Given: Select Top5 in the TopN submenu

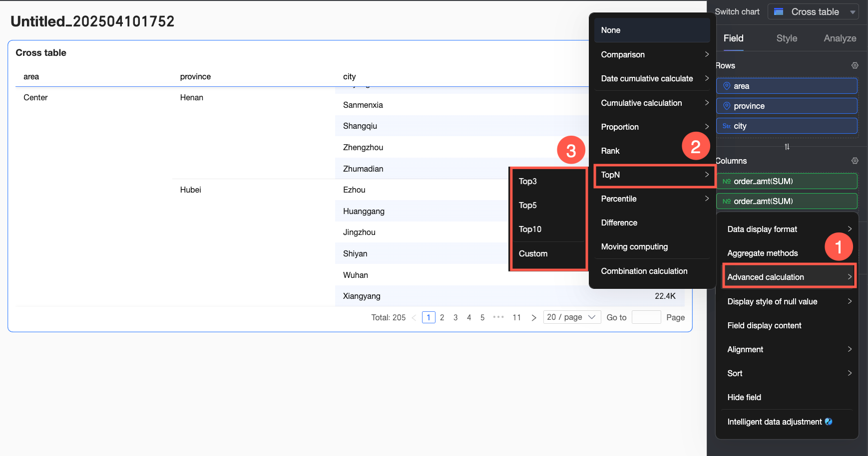Looking at the screenshot, I should tap(549, 205).
